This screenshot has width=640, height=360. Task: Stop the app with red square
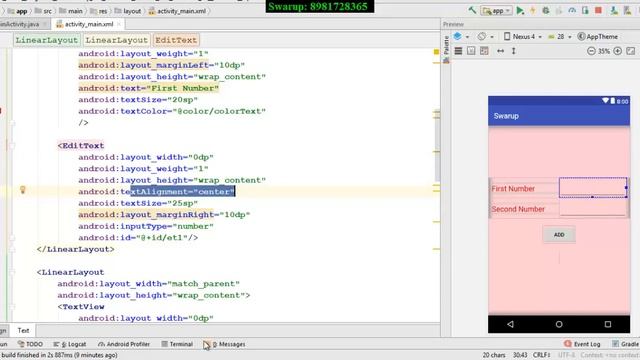pos(598,11)
